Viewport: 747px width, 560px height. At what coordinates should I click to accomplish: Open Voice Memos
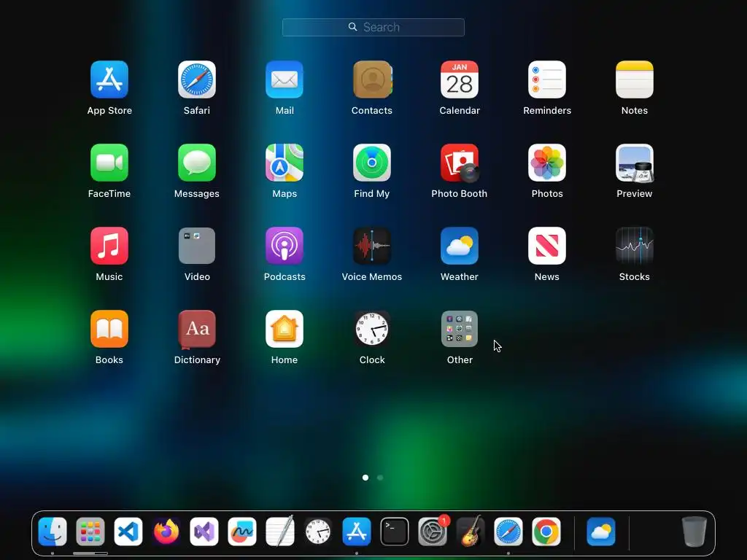point(372,246)
